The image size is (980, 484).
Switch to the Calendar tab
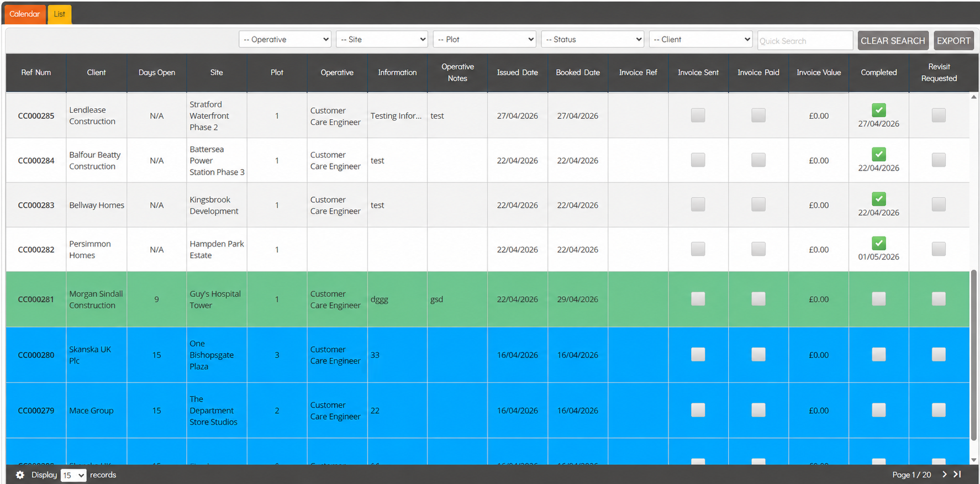[x=25, y=14]
